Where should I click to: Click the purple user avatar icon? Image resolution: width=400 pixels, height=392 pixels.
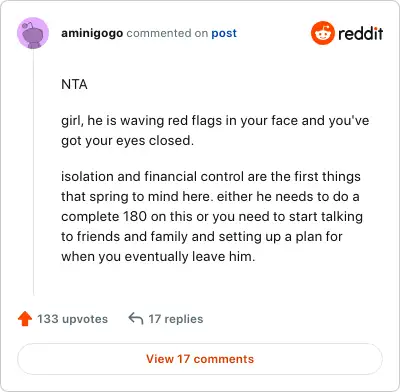click(x=33, y=33)
